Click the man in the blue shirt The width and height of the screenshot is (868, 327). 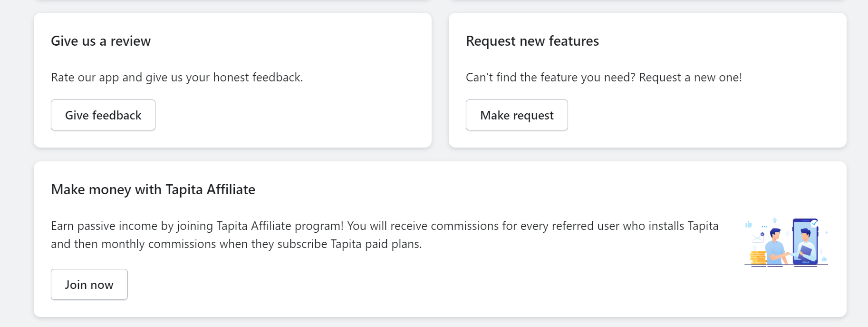pyautogui.click(x=775, y=248)
